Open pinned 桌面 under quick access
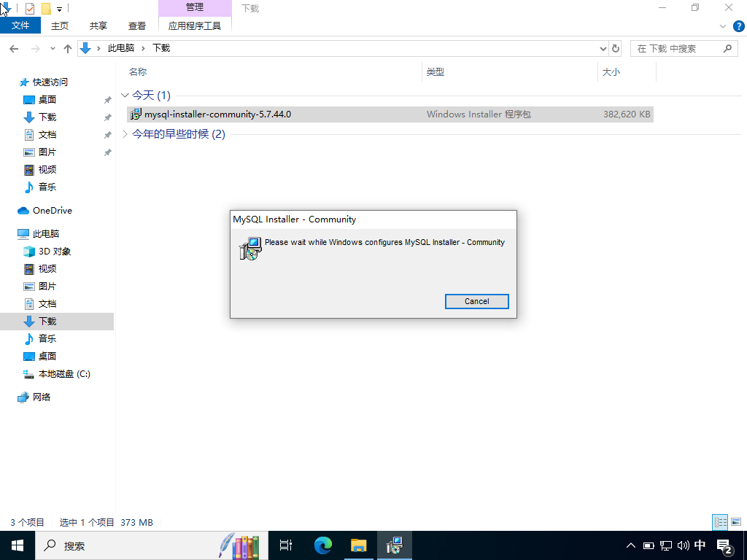 (x=47, y=99)
